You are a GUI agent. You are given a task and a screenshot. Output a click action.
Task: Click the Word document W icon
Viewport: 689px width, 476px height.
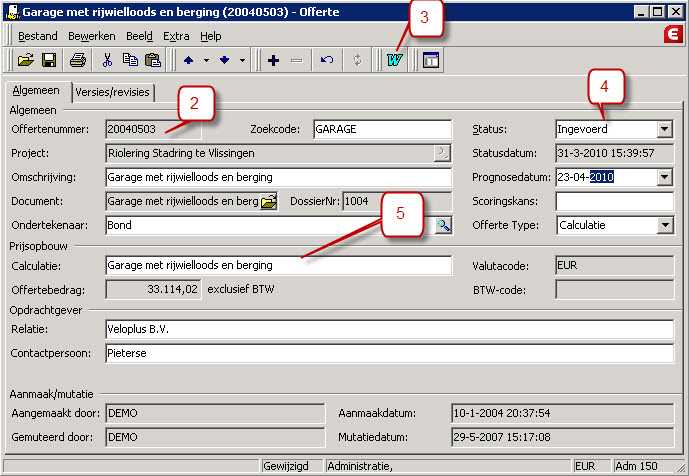click(393, 60)
